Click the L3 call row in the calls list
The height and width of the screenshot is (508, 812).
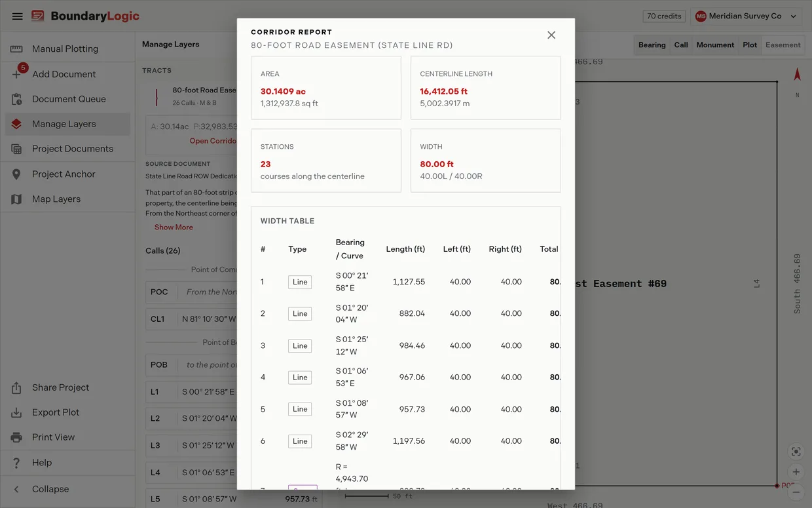pos(191,446)
